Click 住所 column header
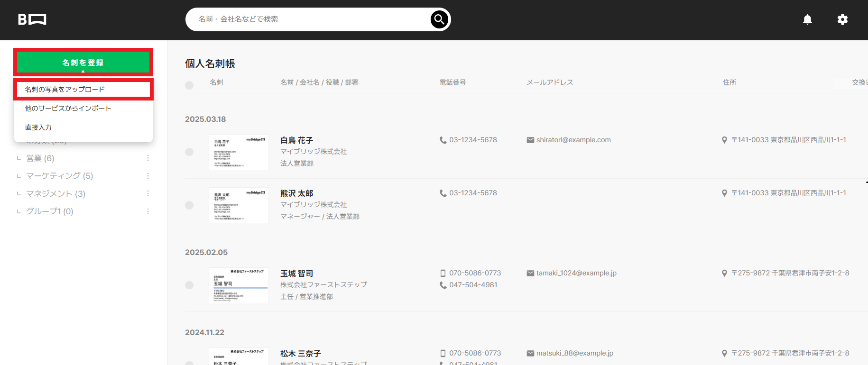Image resolution: width=868 pixels, height=365 pixels. click(729, 82)
